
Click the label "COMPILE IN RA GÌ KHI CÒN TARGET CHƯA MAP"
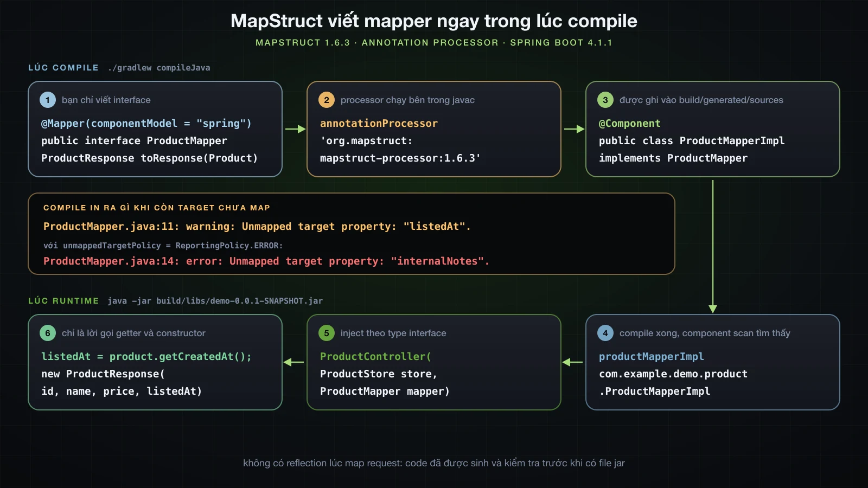[x=157, y=208]
